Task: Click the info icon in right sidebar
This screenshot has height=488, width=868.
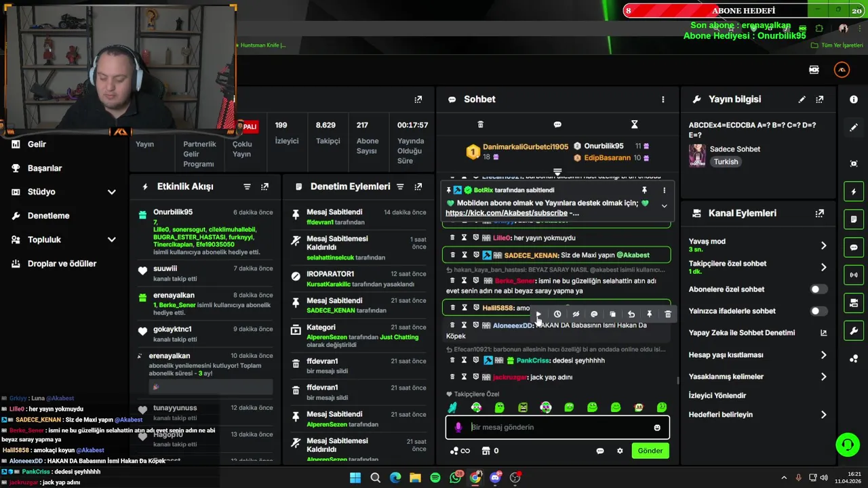Action: (x=854, y=100)
